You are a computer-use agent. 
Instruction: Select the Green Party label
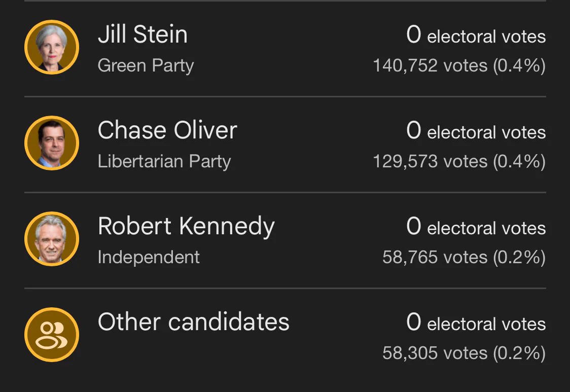point(146,66)
